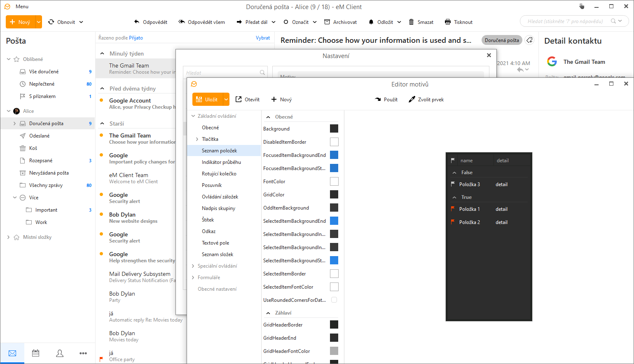634x364 pixels.
Task: Click the Hledat search field in Nastavení
Action: (x=225, y=72)
